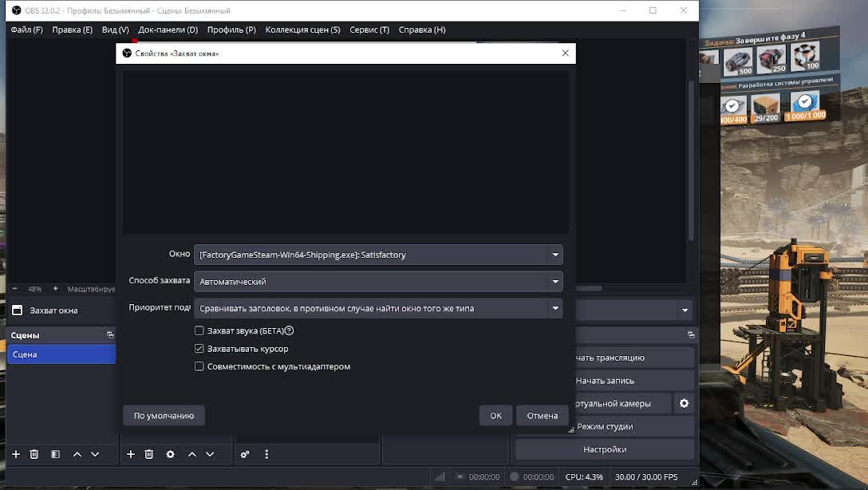Viewport: 868px width, 490px height.
Task: Confirm the dialog with the OK button
Action: pos(496,415)
